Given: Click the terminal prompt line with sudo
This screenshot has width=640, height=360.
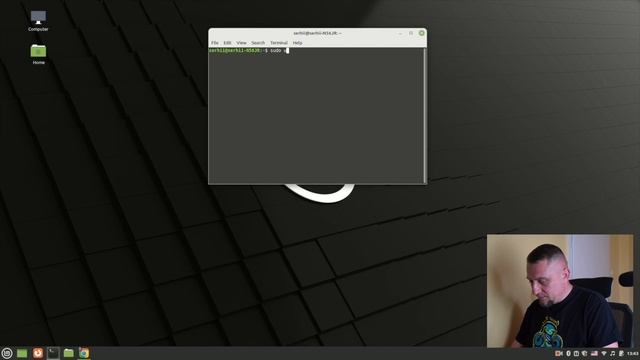Looking at the screenshot, I should [x=249, y=51].
